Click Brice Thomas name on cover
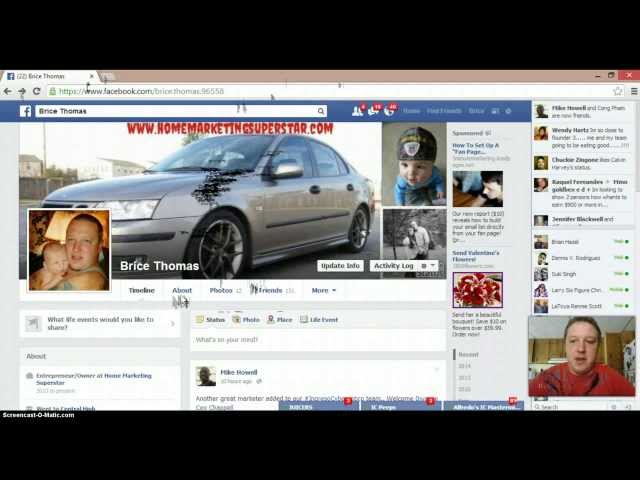 coord(159,266)
